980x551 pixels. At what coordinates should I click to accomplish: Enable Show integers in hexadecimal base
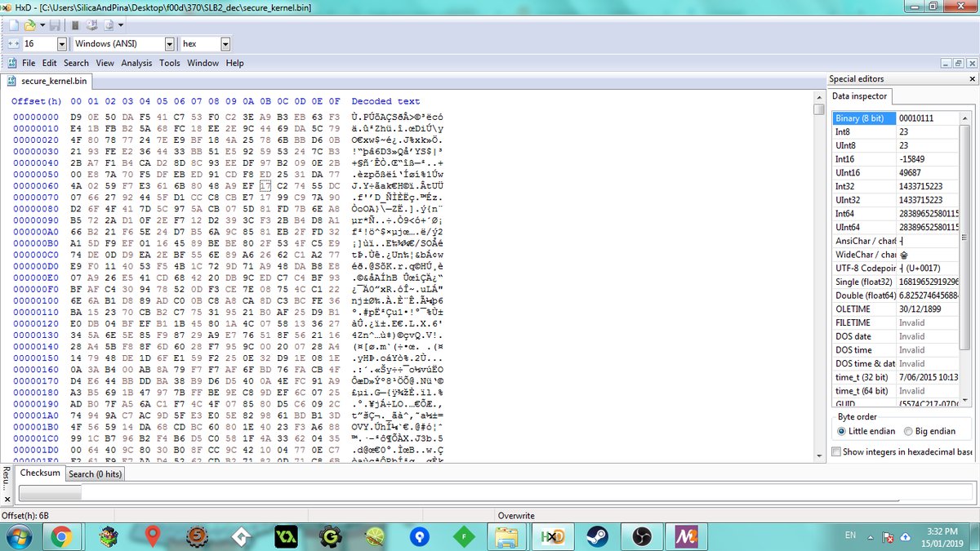pyautogui.click(x=836, y=451)
